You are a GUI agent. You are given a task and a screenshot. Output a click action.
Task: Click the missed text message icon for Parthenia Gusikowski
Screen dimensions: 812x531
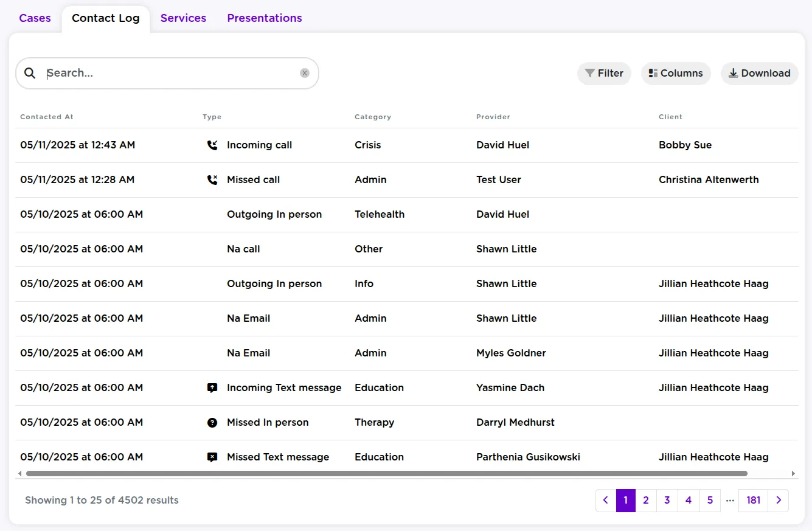tap(212, 457)
